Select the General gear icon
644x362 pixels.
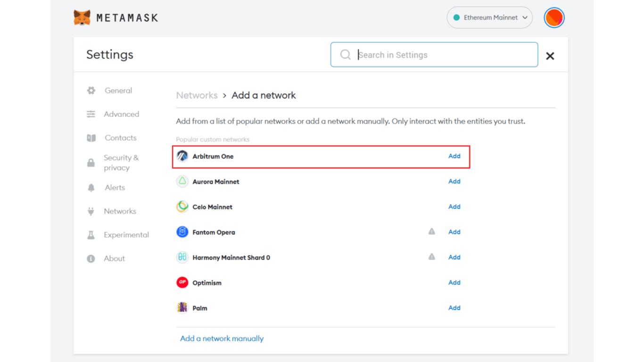[x=91, y=90]
